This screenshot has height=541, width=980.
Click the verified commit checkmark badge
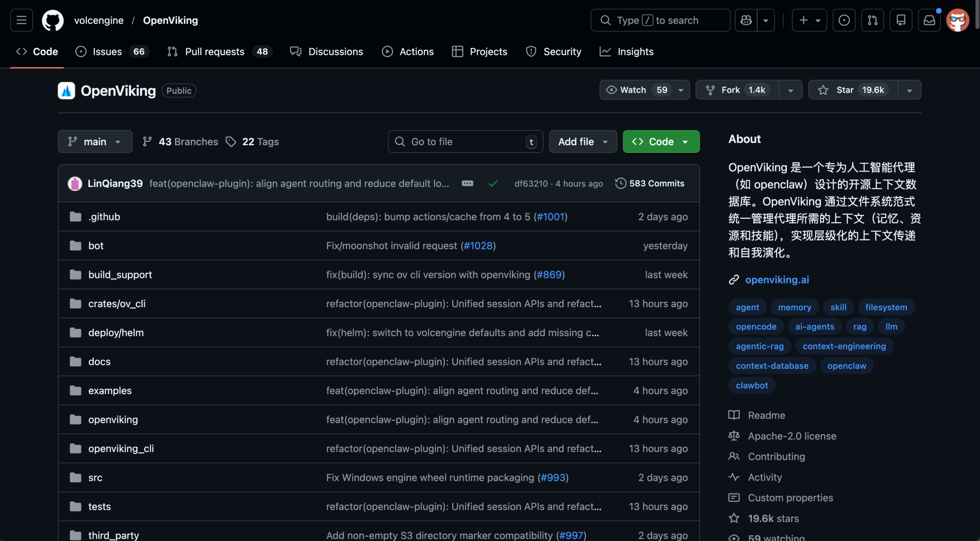(x=493, y=183)
